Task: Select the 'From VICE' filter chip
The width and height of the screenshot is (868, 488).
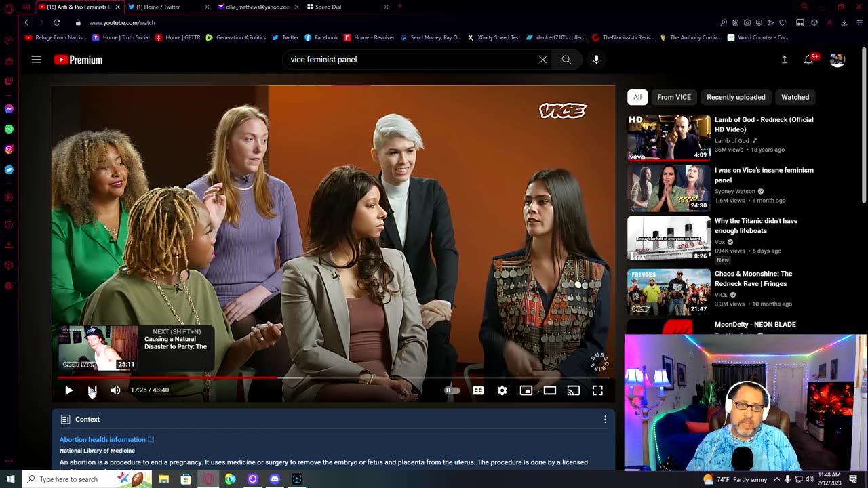Action: [x=674, y=97]
